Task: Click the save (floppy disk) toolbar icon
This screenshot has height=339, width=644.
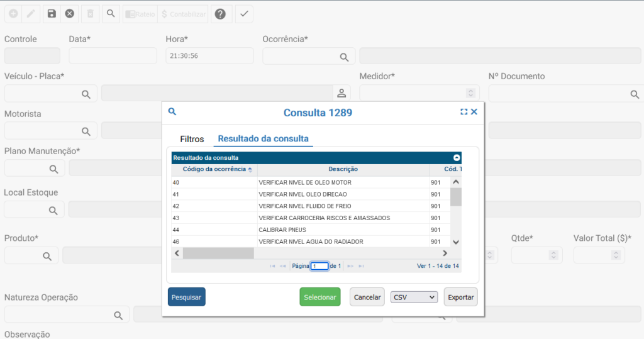Action: (52, 14)
